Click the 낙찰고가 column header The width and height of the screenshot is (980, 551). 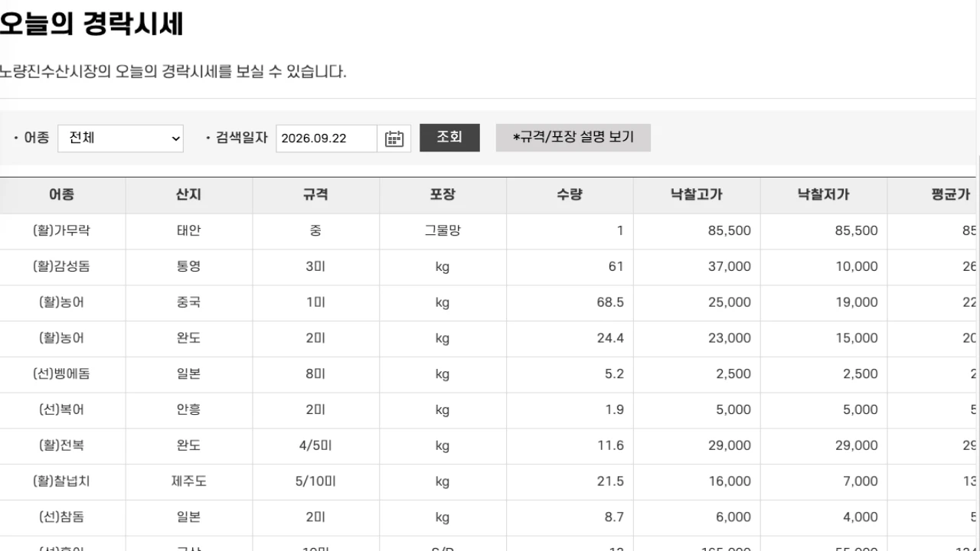697,195
